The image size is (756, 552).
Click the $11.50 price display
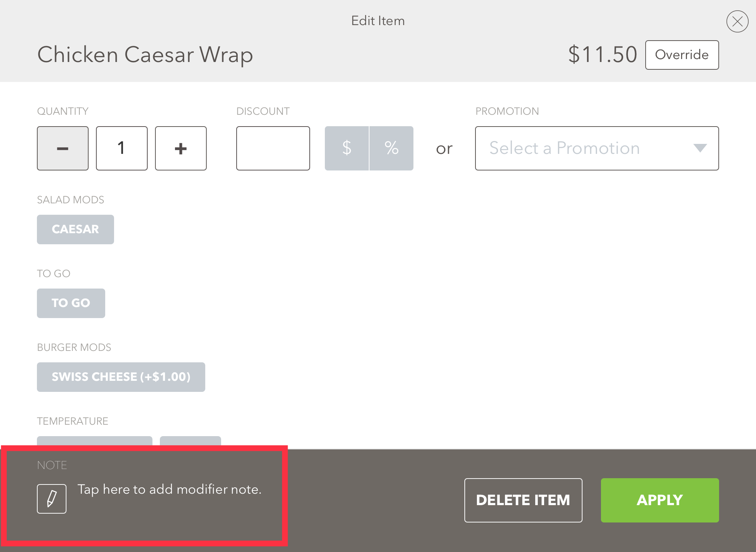click(602, 54)
